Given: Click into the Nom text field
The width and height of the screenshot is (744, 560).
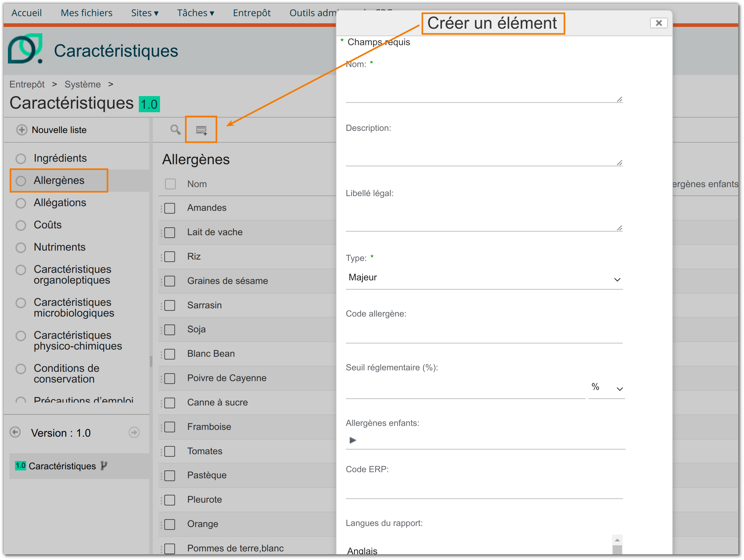Looking at the screenshot, I should [x=484, y=87].
